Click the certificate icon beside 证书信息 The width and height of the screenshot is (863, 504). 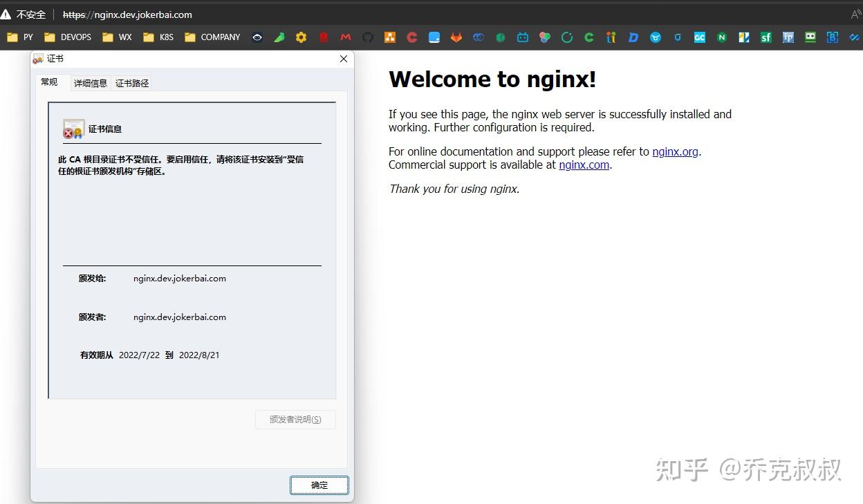73,129
